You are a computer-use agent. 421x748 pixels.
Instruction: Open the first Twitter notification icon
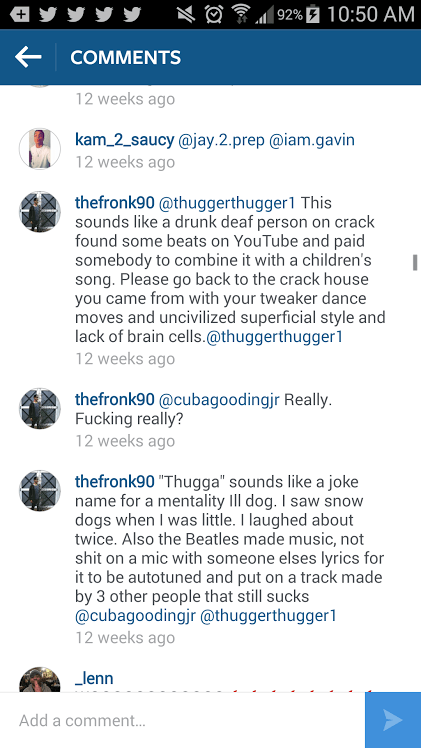coord(48,14)
